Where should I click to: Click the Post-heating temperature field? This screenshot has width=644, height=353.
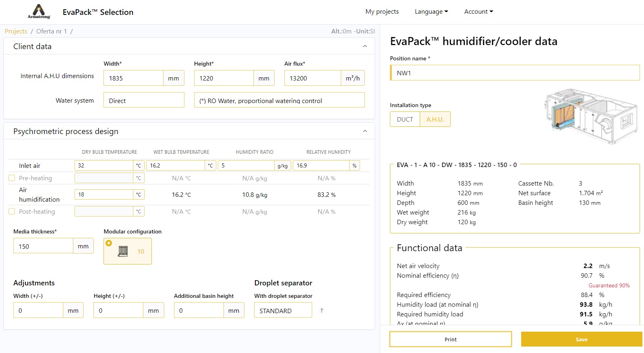pyautogui.click(x=104, y=211)
